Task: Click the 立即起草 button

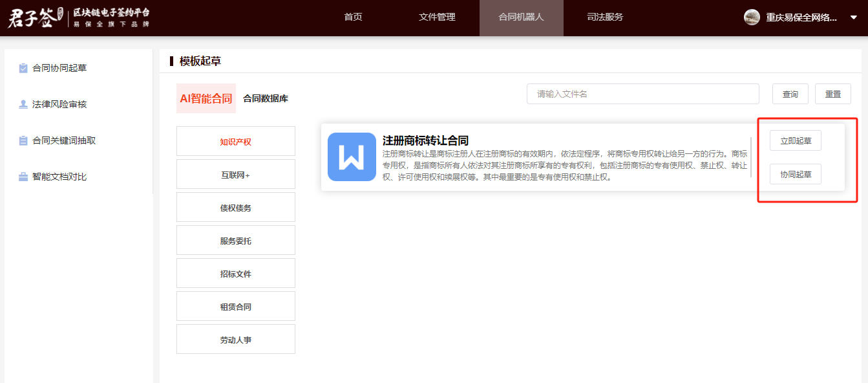Action: (796, 140)
